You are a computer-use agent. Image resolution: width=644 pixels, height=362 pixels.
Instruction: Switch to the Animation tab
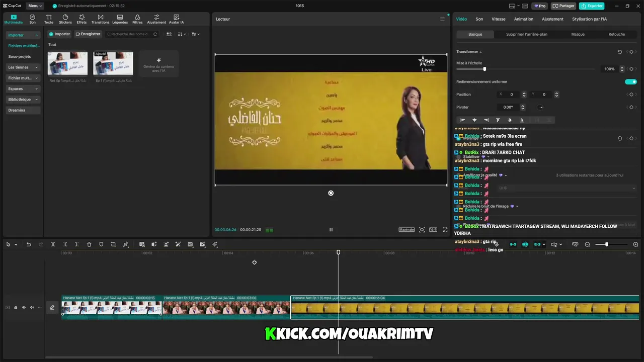pyautogui.click(x=524, y=19)
